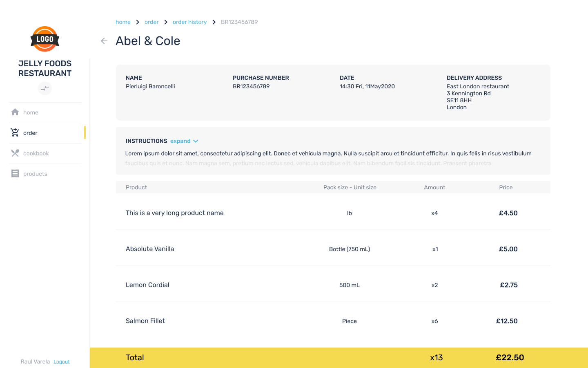Click the JELLY FOODS RESTAURANT name

point(45,68)
